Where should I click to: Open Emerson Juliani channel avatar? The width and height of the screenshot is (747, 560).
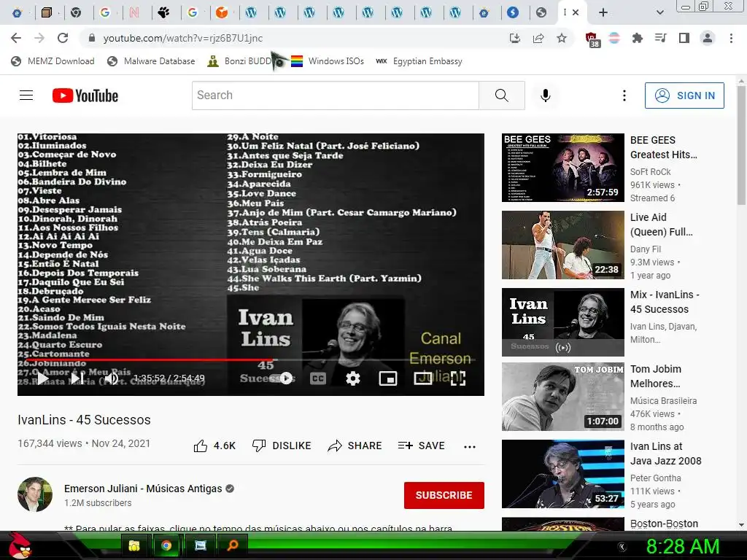tap(35, 494)
